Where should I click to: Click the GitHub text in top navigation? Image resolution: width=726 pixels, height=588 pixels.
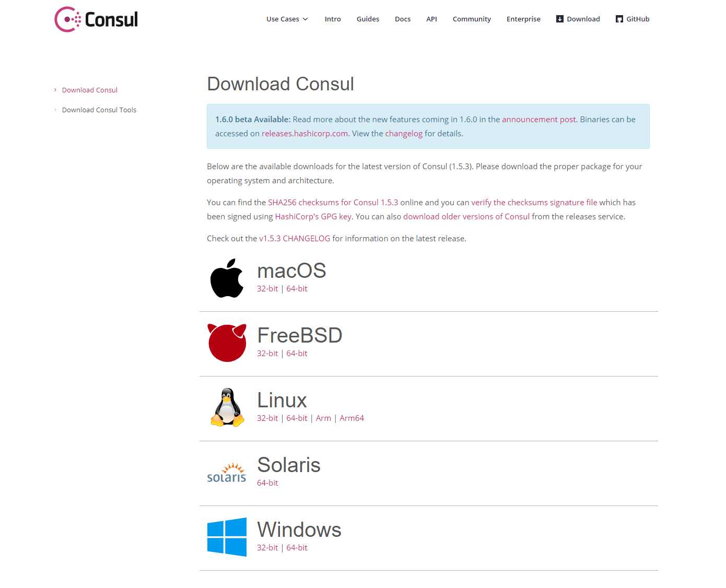click(x=638, y=19)
